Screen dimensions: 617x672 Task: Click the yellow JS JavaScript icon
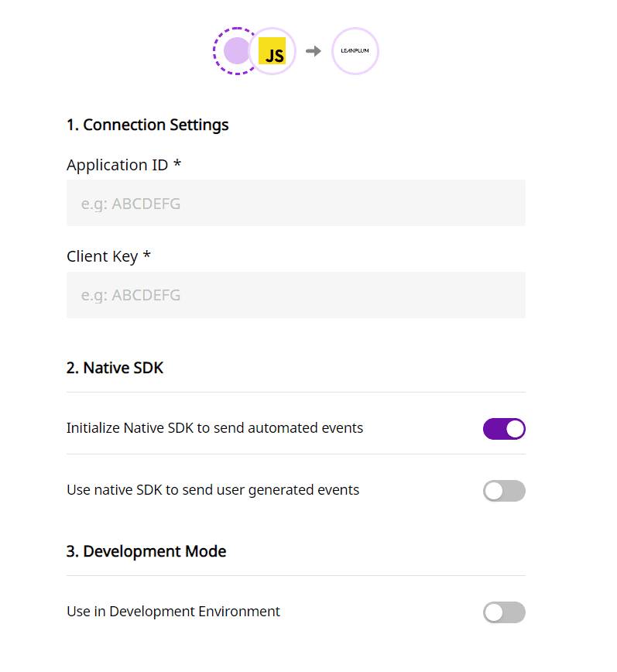point(272,51)
